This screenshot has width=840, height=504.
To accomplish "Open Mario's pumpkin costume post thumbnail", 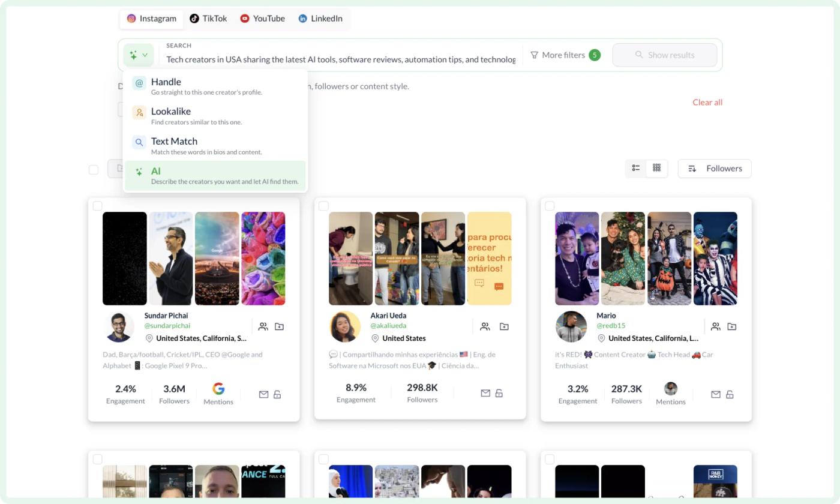I will (x=669, y=259).
